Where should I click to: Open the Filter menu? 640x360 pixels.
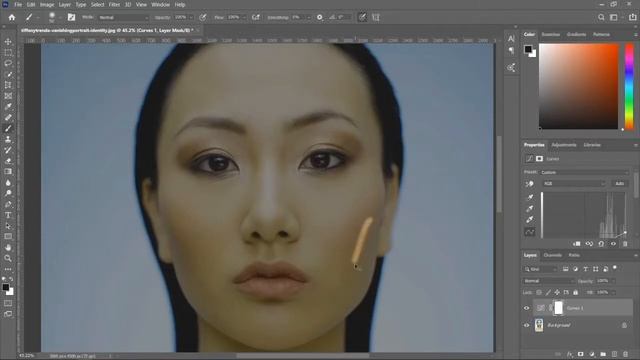coord(114,4)
